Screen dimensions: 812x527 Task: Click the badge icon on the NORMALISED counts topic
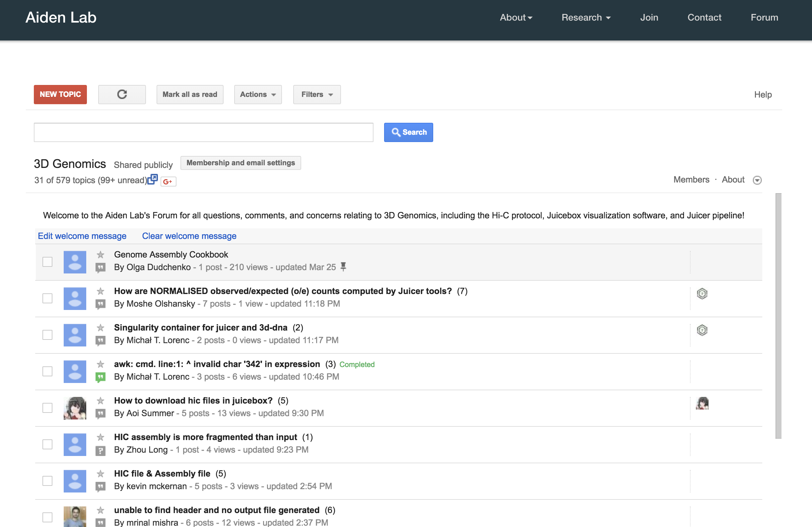tap(702, 294)
